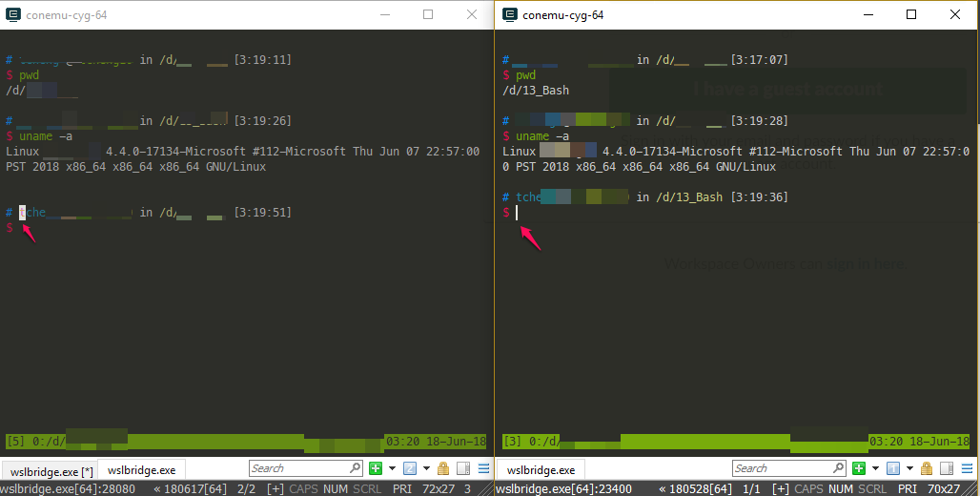
Task: Open the hamburger system menu in right window
Action: pyautogui.click(x=967, y=468)
